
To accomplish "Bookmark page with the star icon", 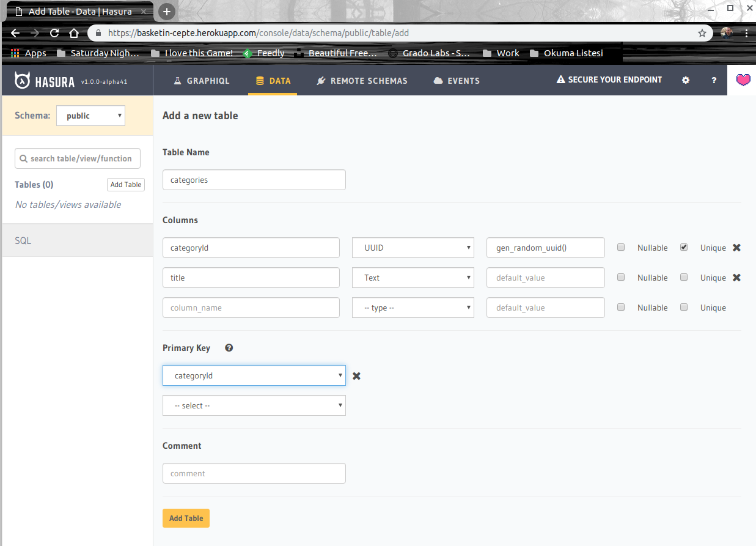I will [702, 33].
